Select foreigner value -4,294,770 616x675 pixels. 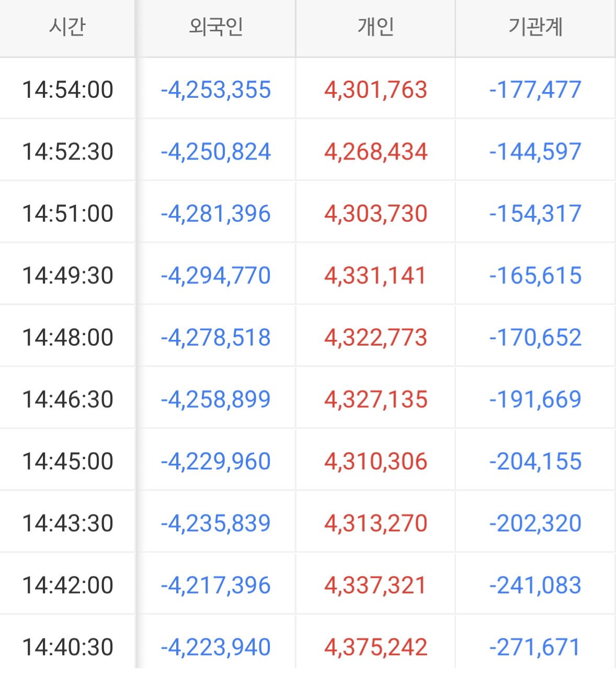point(216,275)
